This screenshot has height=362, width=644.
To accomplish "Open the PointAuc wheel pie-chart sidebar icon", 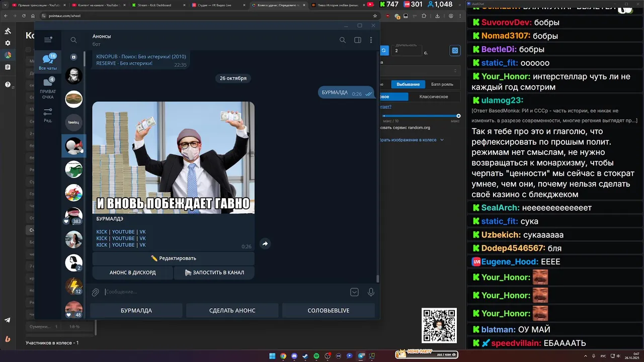I will [x=8, y=55].
